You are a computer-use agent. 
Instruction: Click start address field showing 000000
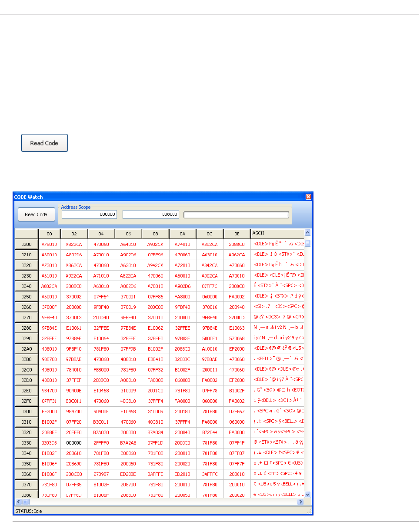(89, 214)
